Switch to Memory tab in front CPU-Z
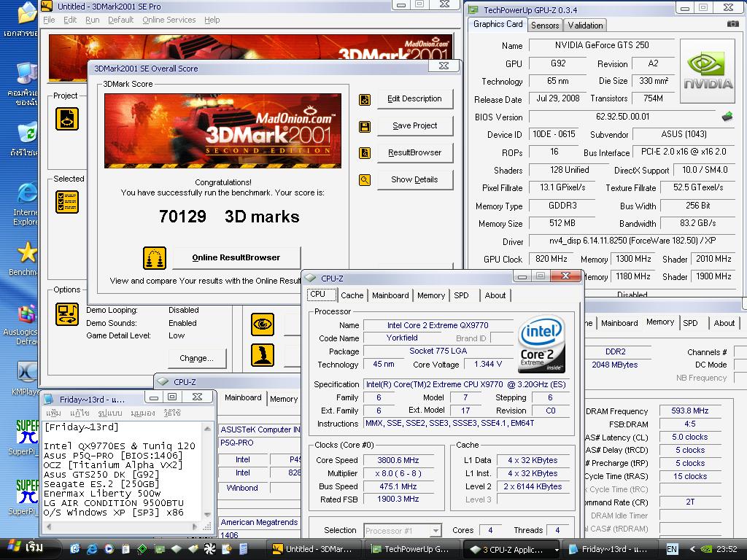The width and height of the screenshot is (747, 560). [x=431, y=295]
